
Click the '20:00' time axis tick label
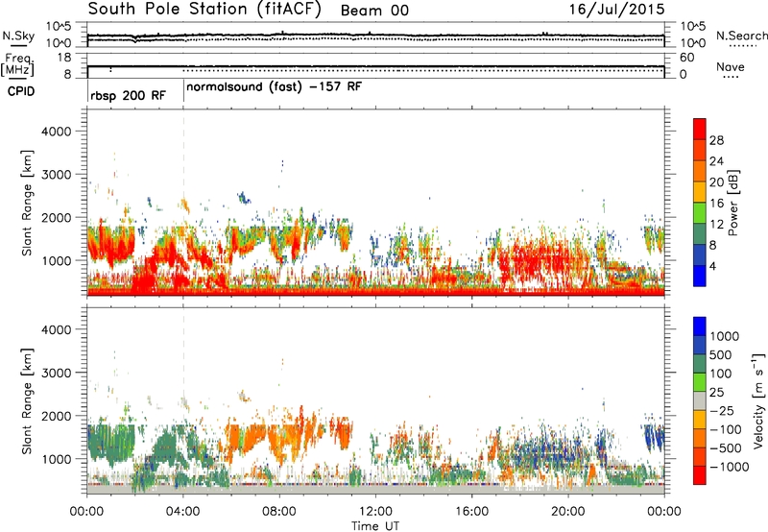coord(567,512)
